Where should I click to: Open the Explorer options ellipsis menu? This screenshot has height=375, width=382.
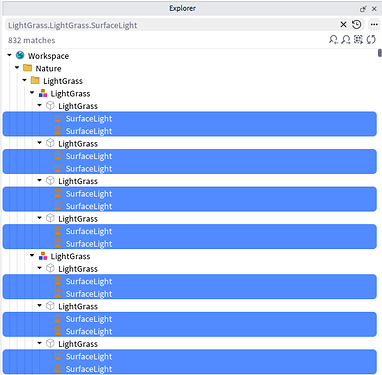[374, 25]
